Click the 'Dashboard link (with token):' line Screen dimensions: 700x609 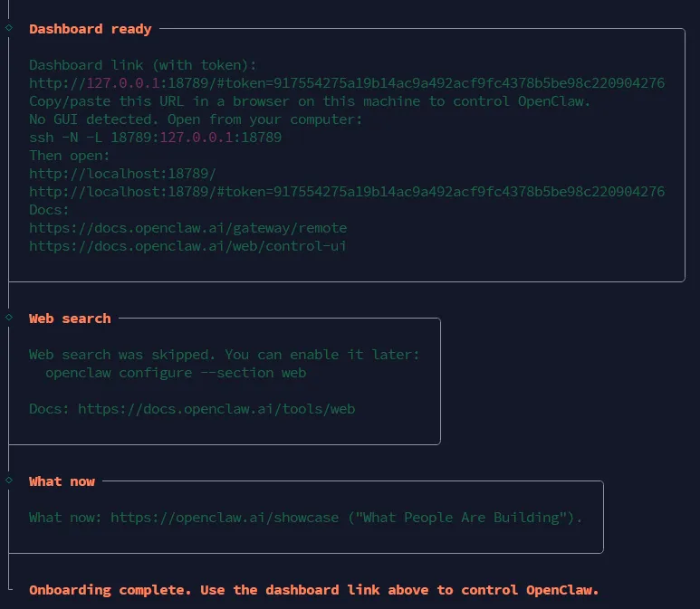click(x=143, y=65)
